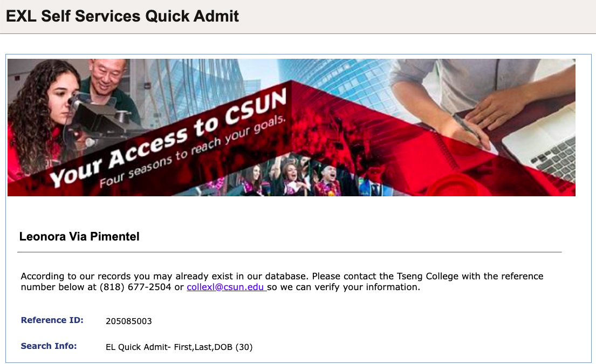Click the cheering graduates photo in the banner
This screenshot has width=596, height=364.
302,178
